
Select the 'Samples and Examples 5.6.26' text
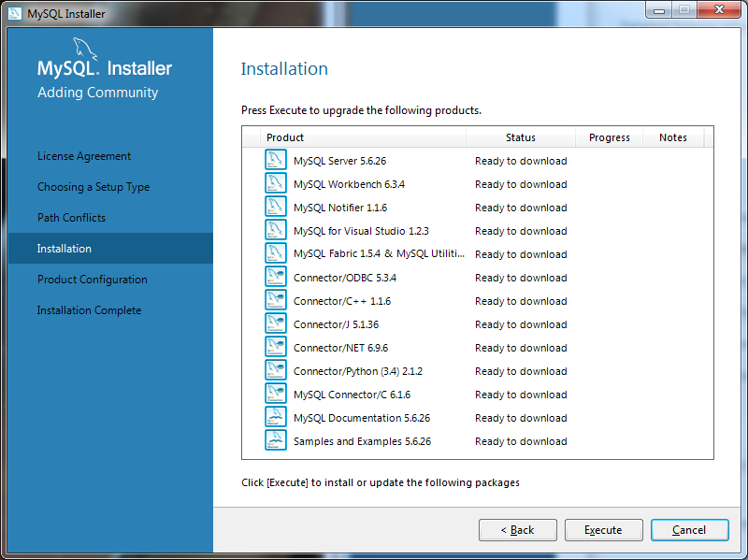(x=362, y=441)
